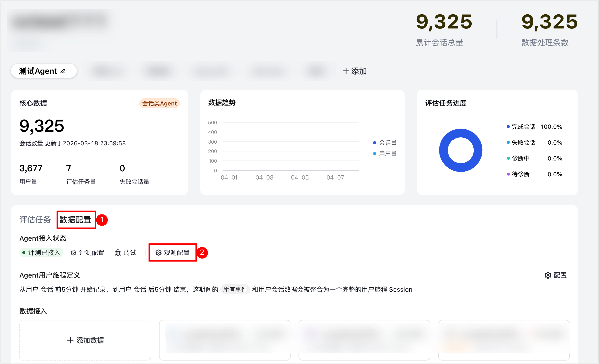Toggle the 完成会话 legend item
Screen dimensions: 599x364
coord(523,127)
